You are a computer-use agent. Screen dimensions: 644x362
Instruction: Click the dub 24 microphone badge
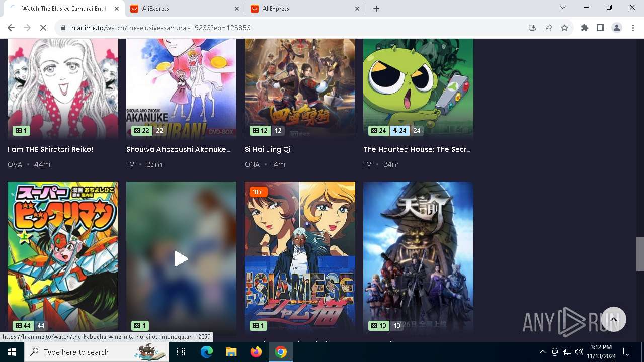click(x=400, y=131)
